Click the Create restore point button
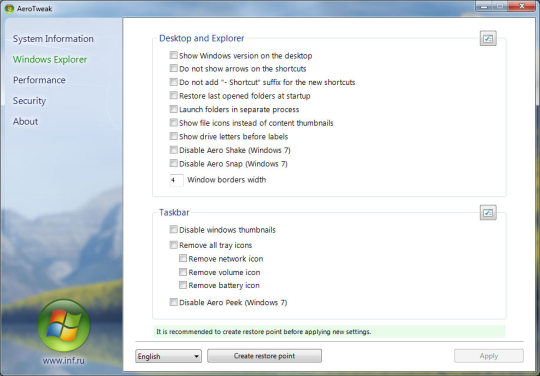540x376 pixels. (x=264, y=356)
